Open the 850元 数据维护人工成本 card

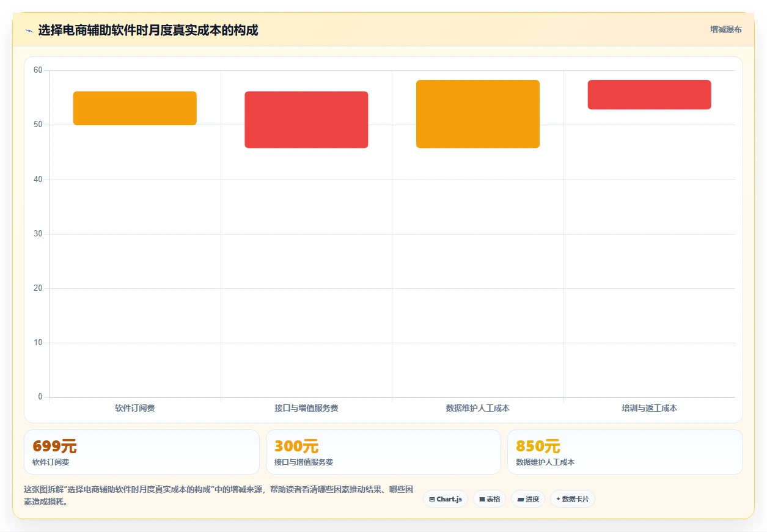click(x=625, y=452)
